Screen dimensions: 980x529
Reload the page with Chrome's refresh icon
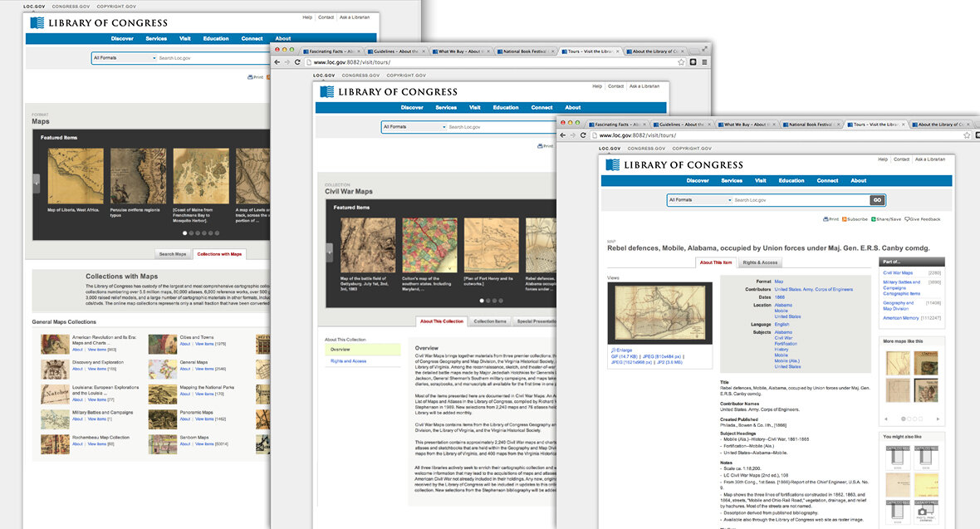[581, 137]
